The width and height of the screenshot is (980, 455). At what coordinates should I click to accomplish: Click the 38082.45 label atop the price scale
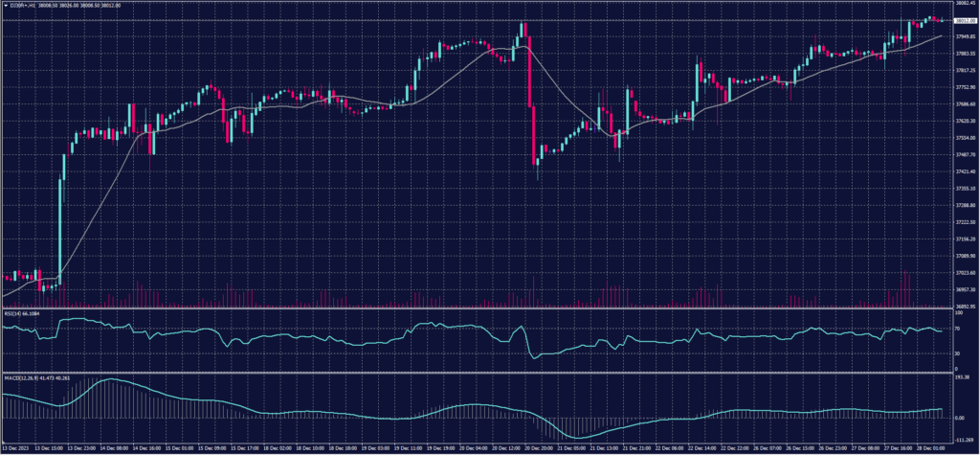point(961,4)
